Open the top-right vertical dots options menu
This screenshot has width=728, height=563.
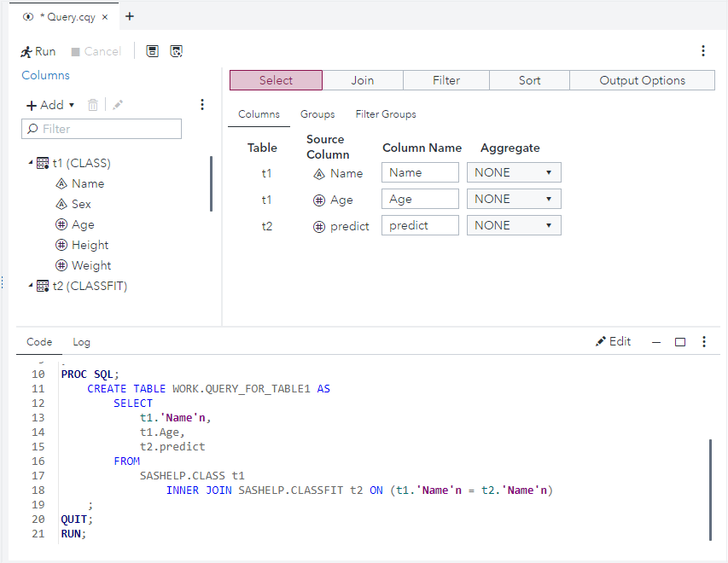[703, 51]
